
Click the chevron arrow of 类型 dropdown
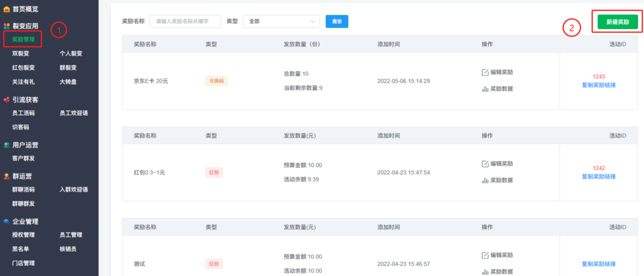click(313, 21)
